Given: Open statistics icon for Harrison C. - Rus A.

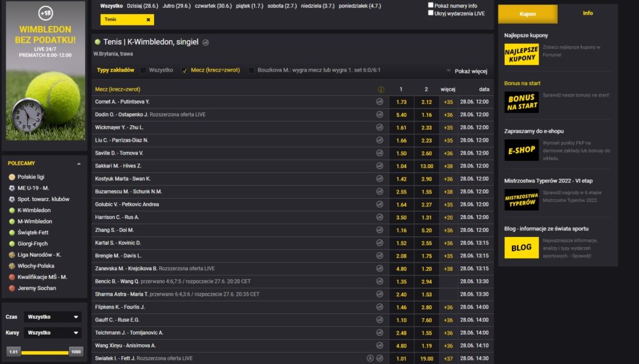Looking at the screenshot, I should 380,217.
